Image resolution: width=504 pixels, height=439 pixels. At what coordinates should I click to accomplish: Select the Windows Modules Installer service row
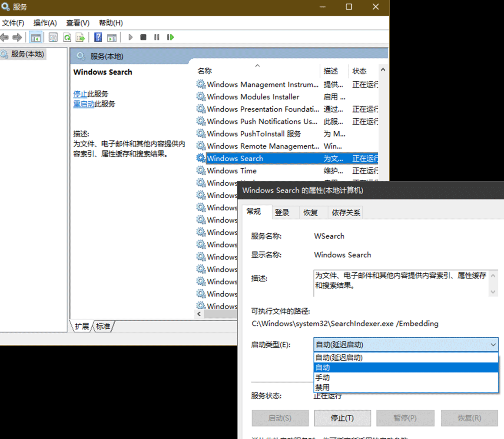click(x=287, y=96)
